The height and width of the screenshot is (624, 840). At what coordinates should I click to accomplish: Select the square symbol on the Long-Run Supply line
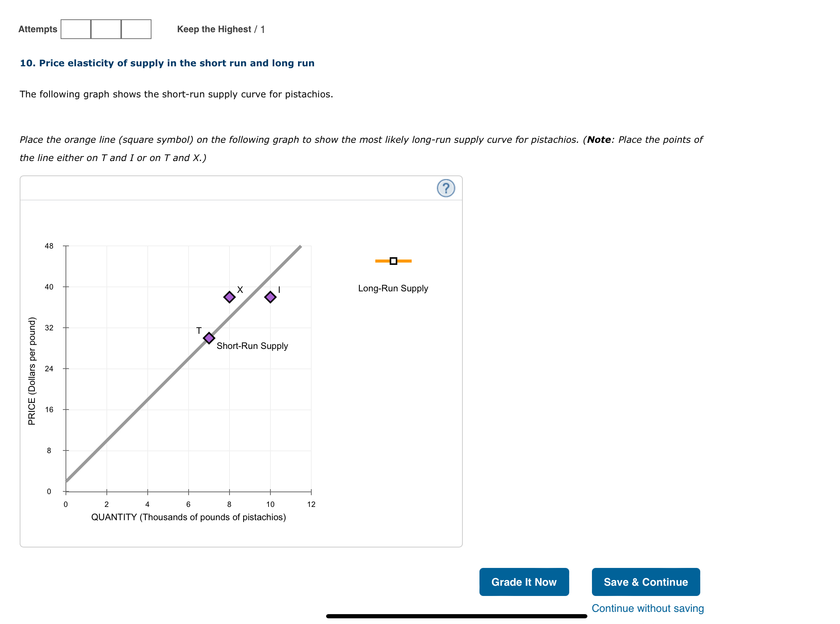pos(393,261)
